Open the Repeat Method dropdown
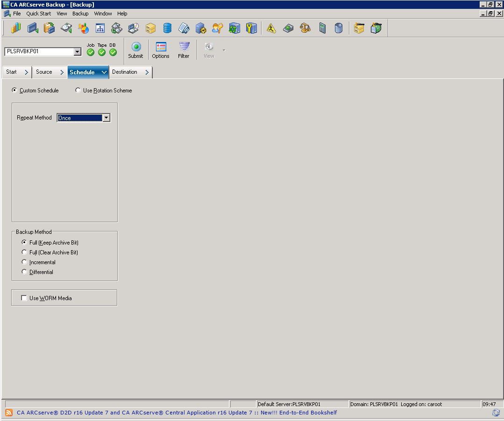The height and width of the screenshot is (421, 504). coord(106,118)
